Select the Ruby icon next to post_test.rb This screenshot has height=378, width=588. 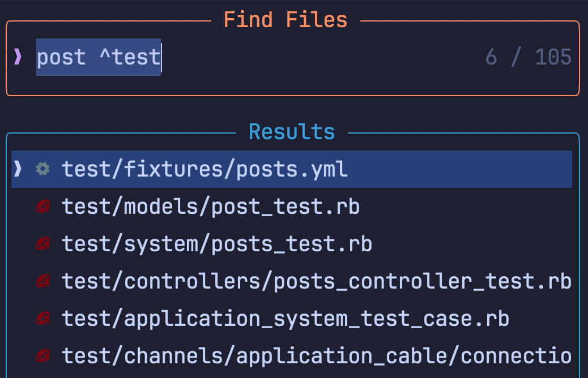click(43, 206)
